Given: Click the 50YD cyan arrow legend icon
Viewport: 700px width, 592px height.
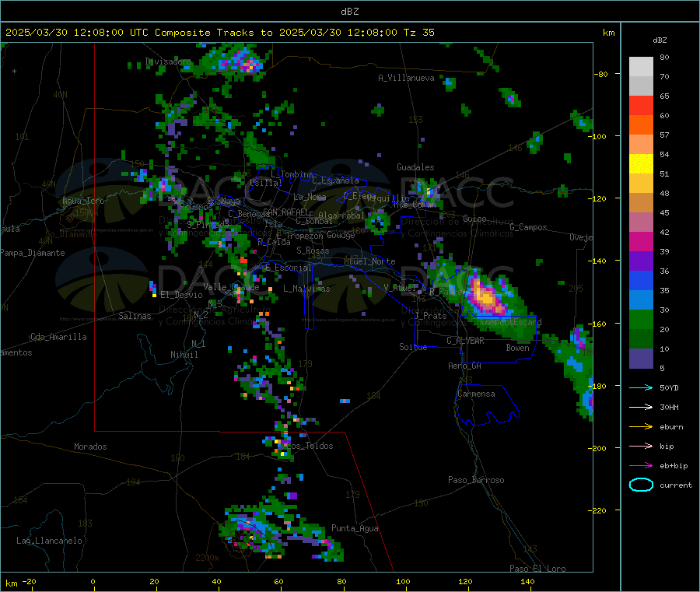Looking at the screenshot, I should [x=641, y=387].
